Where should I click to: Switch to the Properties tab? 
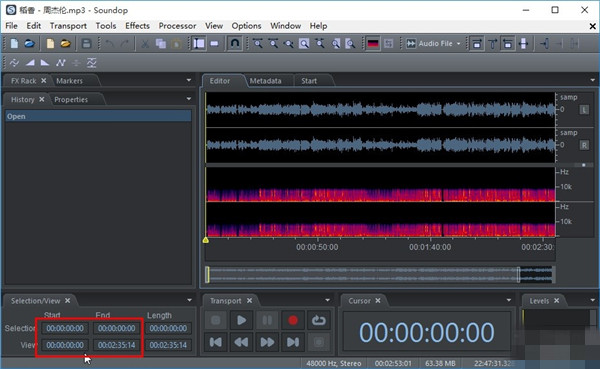pyautogui.click(x=71, y=100)
